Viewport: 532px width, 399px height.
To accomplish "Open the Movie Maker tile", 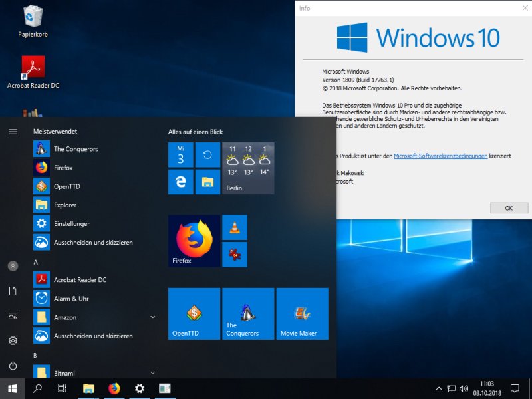I will (x=303, y=314).
